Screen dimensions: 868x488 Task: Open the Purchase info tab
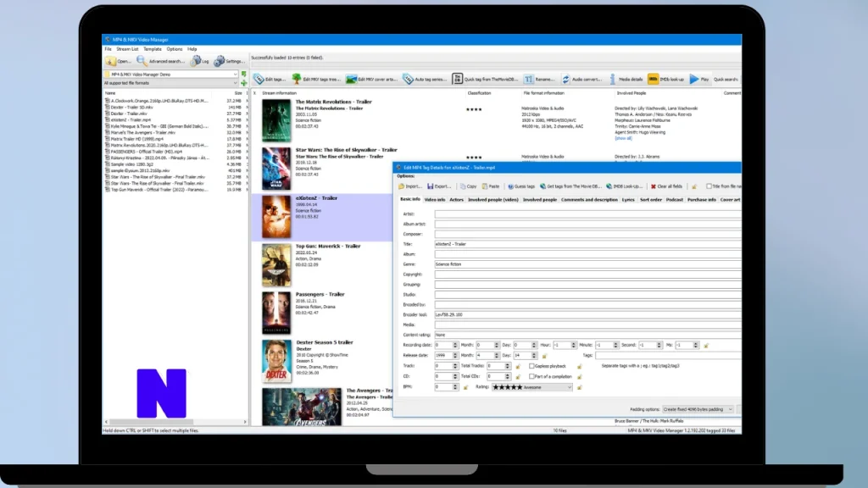click(x=701, y=200)
